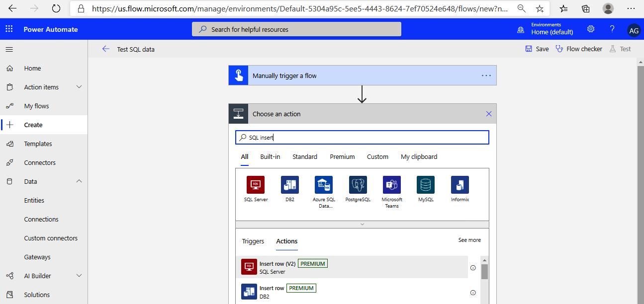This screenshot has height=304, width=644.
Task: Choose Insert row (V2) SQL Server action
Action: (352, 267)
